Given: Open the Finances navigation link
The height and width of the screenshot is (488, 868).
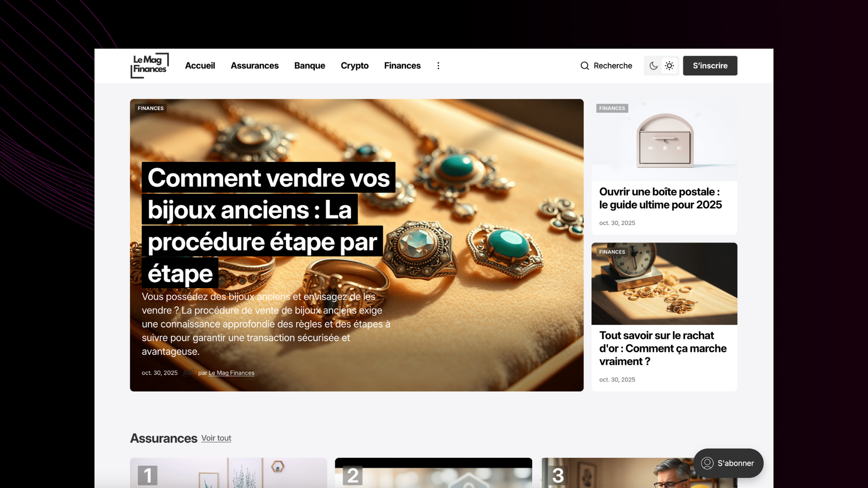Looking at the screenshot, I should [402, 66].
